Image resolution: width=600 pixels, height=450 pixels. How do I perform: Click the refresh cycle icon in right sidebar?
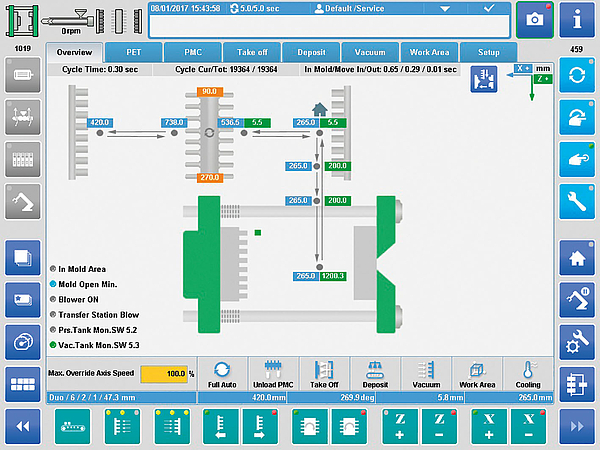pos(578,75)
